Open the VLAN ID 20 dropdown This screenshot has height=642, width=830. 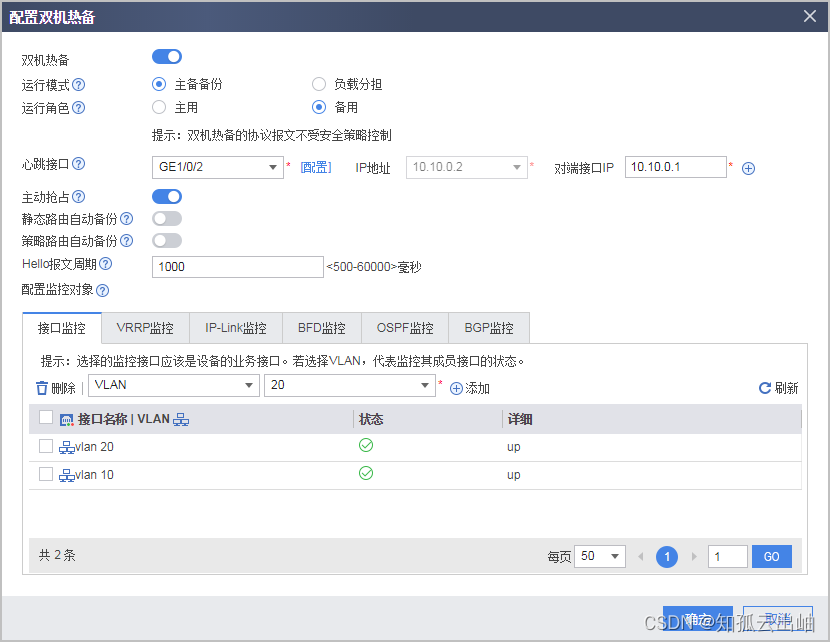349,385
